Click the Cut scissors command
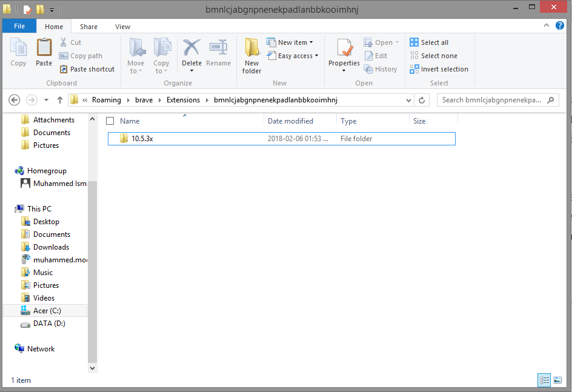The image size is (572, 392). (x=70, y=42)
